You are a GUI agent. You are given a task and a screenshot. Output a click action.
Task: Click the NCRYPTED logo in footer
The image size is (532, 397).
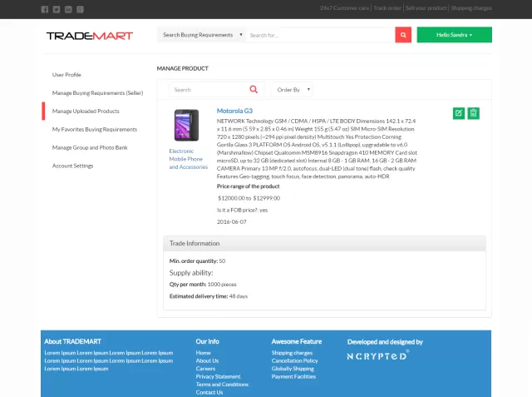tap(378, 355)
